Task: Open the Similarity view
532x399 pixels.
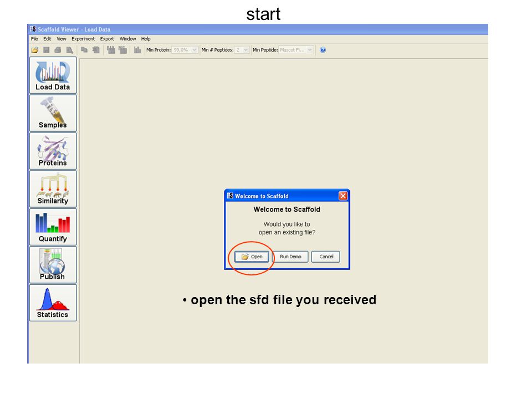Action: pyautogui.click(x=53, y=189)
